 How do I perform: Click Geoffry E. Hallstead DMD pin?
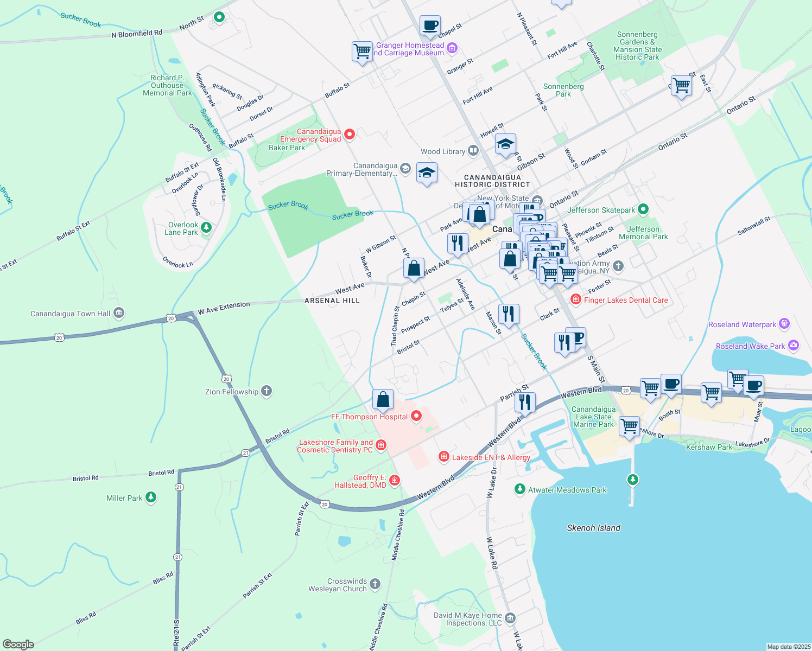pos(395,481)
